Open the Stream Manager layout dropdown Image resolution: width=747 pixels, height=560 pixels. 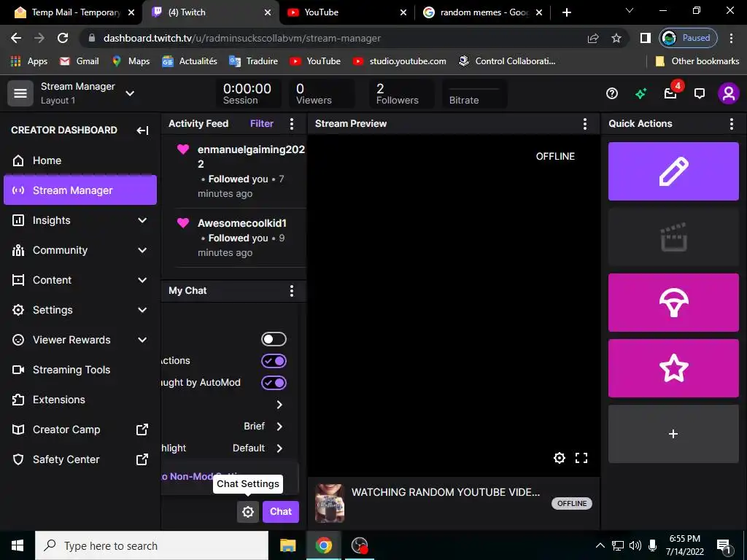click(x=130, y=93)
